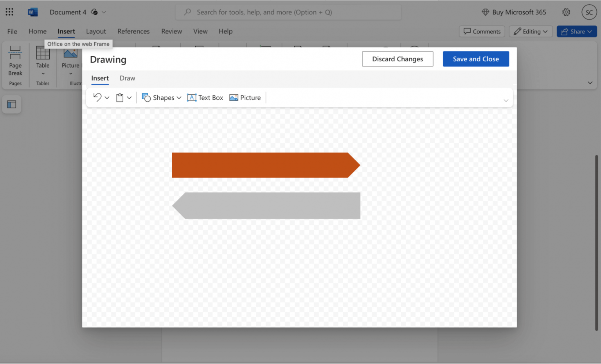
Task: Click the Word app logo
Action: point(32,12)
